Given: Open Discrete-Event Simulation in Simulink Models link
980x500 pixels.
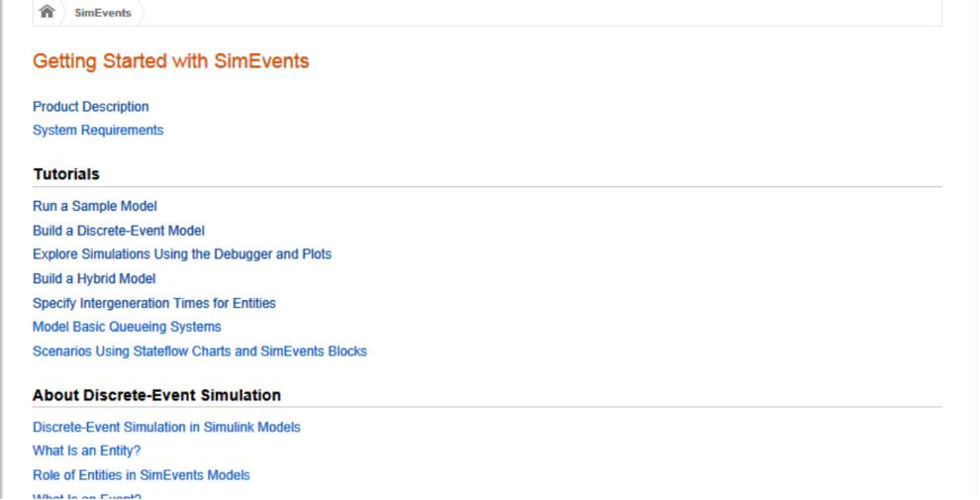Looking at the screenshot, I should click(167, 427).
